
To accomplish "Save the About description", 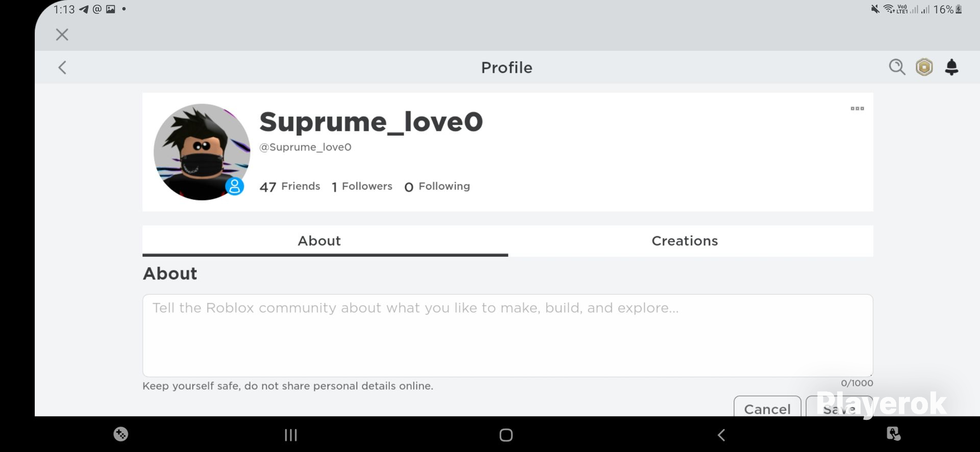I will point(839,407).
